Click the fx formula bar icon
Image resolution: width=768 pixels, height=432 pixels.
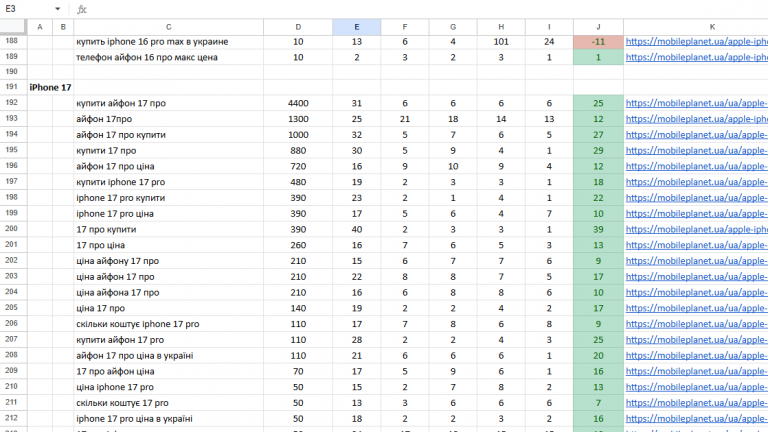pos(82,9)
